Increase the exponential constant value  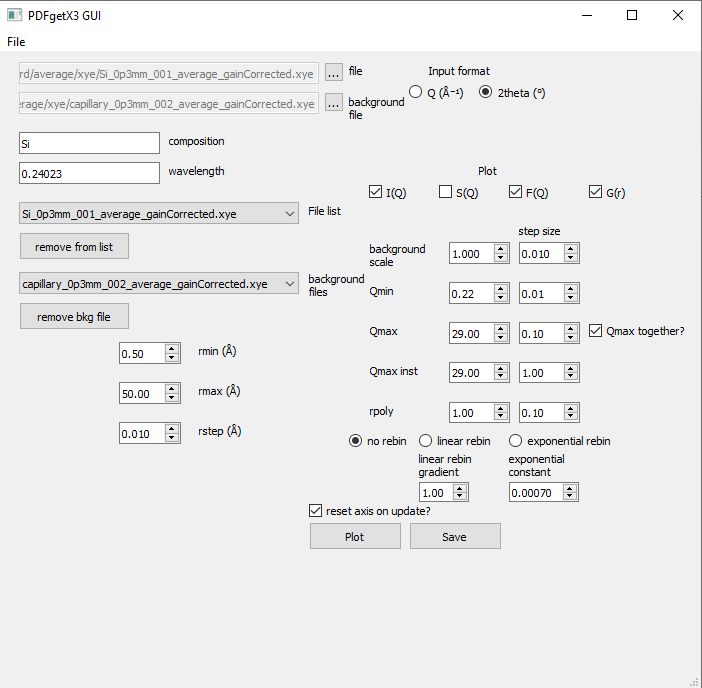tap(570, 488)
